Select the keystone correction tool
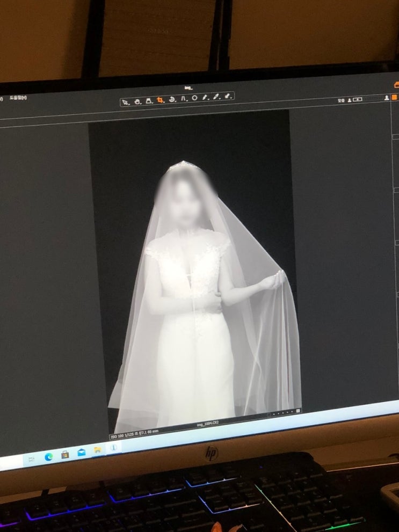This screenshot has width=399, height=532. point(149,101)
